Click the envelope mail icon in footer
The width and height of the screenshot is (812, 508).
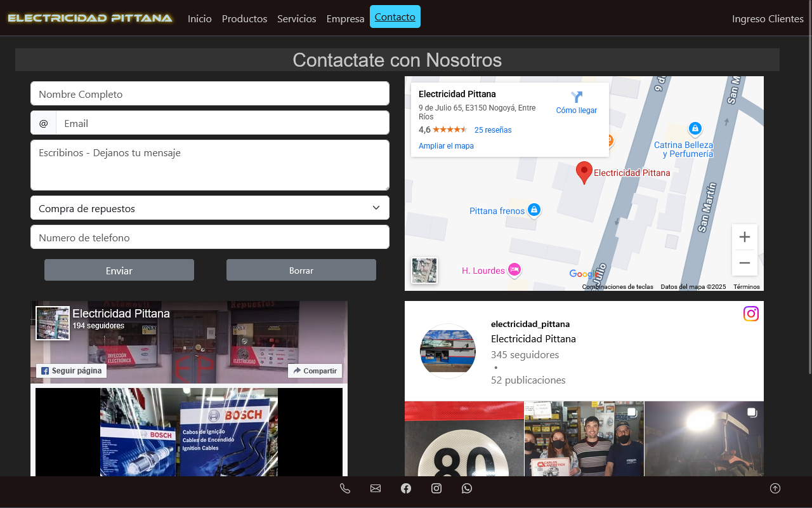376,488
